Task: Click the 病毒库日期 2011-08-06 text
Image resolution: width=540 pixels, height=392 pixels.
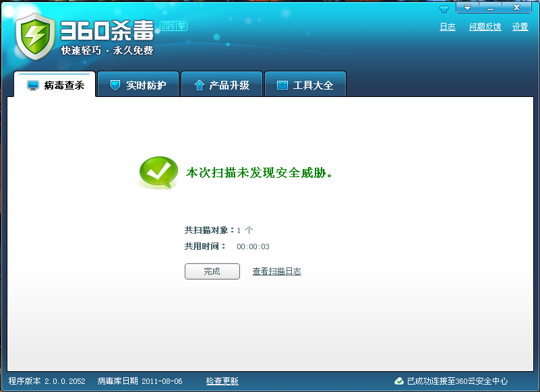Action: [140, 381]
